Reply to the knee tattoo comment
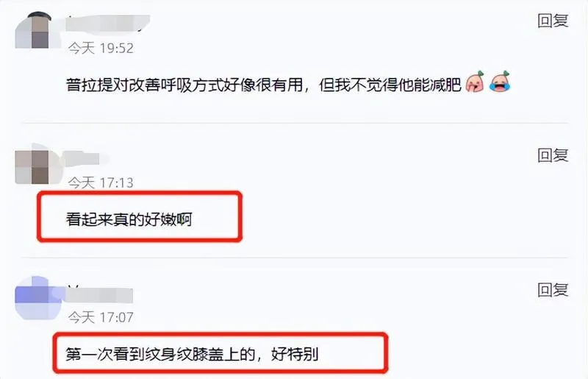This screenshot has height=379, width=588. tap(553, 290)
